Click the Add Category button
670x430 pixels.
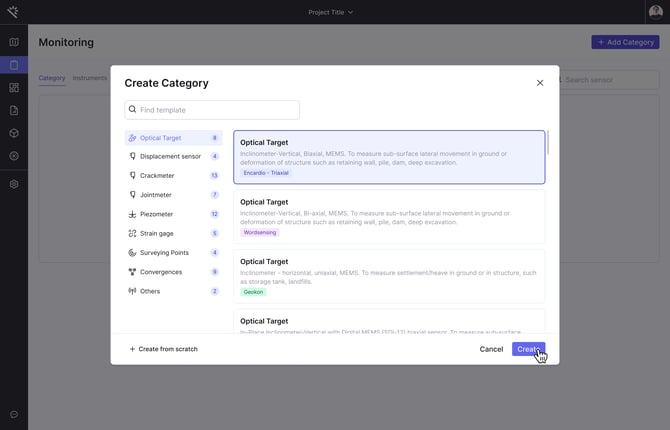(625, 42)
